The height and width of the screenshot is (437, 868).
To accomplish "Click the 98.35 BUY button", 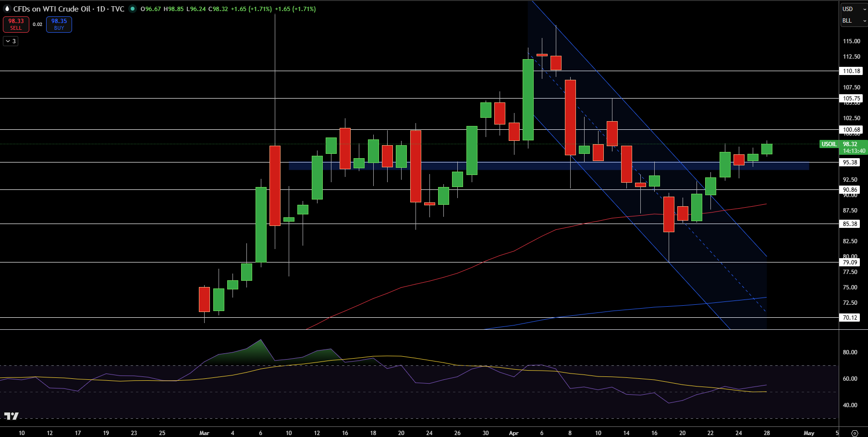I will [x=59, y=24].
